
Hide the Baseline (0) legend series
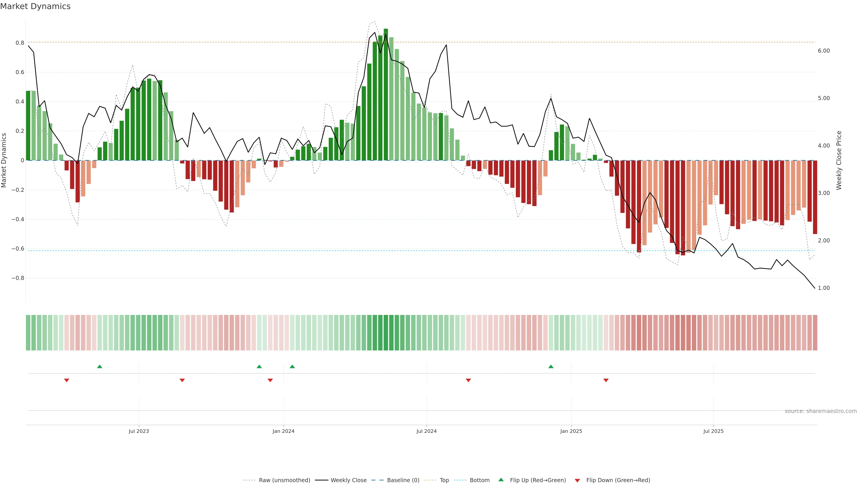pos(403,480)
